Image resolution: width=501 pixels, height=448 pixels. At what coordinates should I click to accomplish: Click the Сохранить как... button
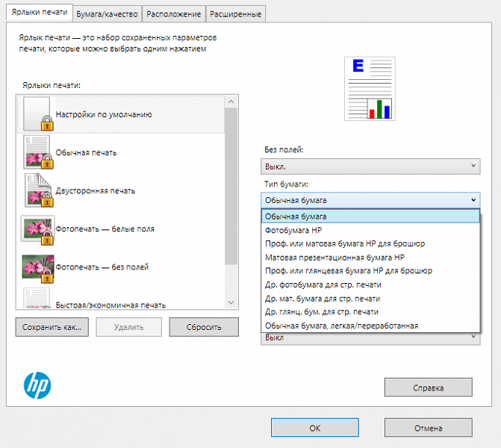(x=52, y=327)
